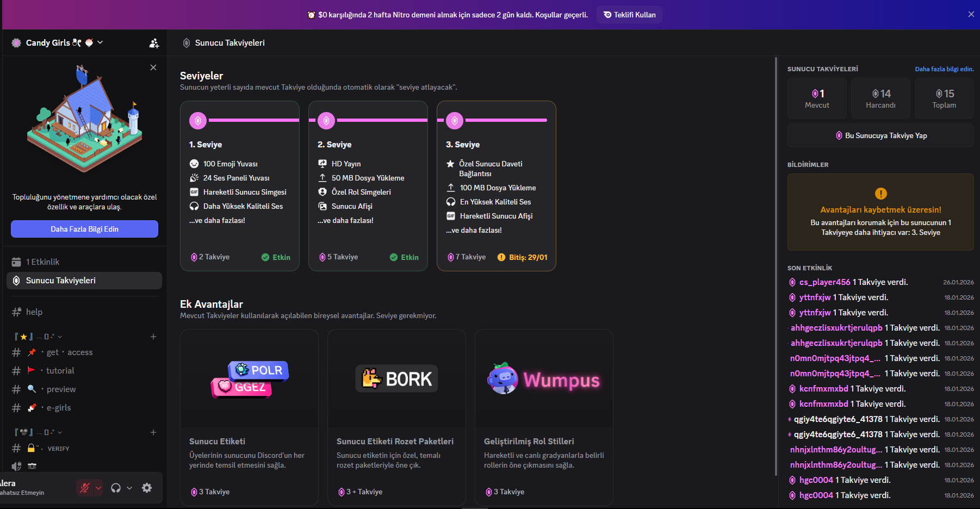Click the POLR GGEZ server tag image

point(250,379)
